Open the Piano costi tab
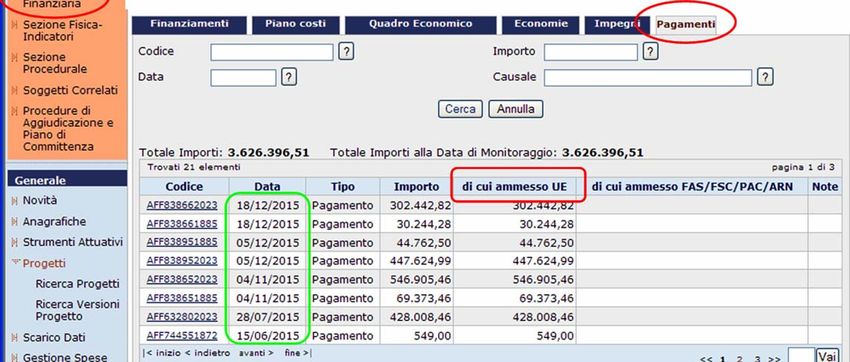Screen dimensions: 850x362 295,24
